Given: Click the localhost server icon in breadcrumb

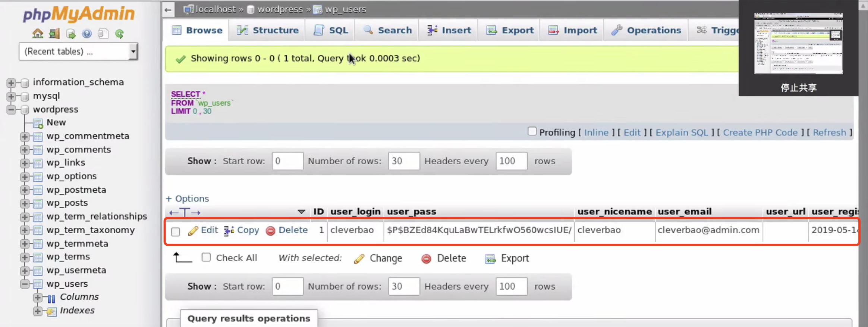Looking at the screenshot, I should coord(189,9).
